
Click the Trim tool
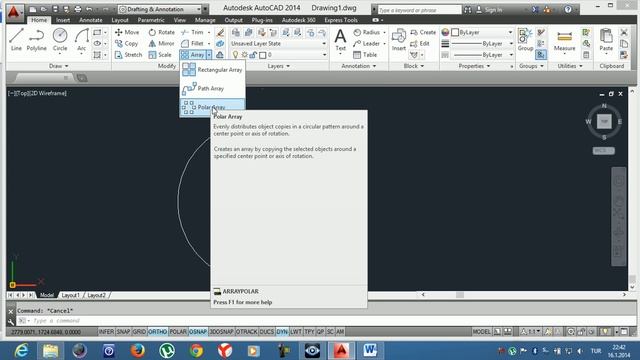point(192,32)
